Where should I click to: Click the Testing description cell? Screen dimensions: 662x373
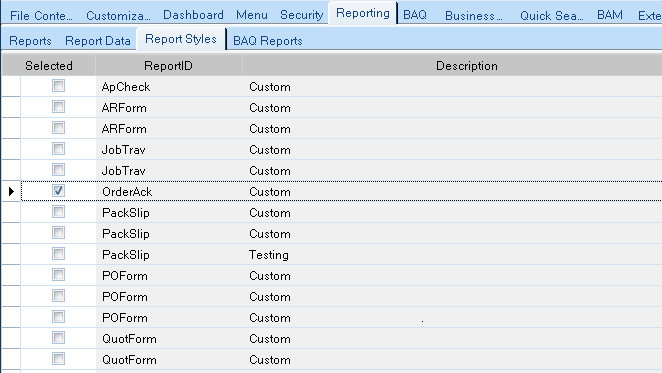click(x=452, y=255)
